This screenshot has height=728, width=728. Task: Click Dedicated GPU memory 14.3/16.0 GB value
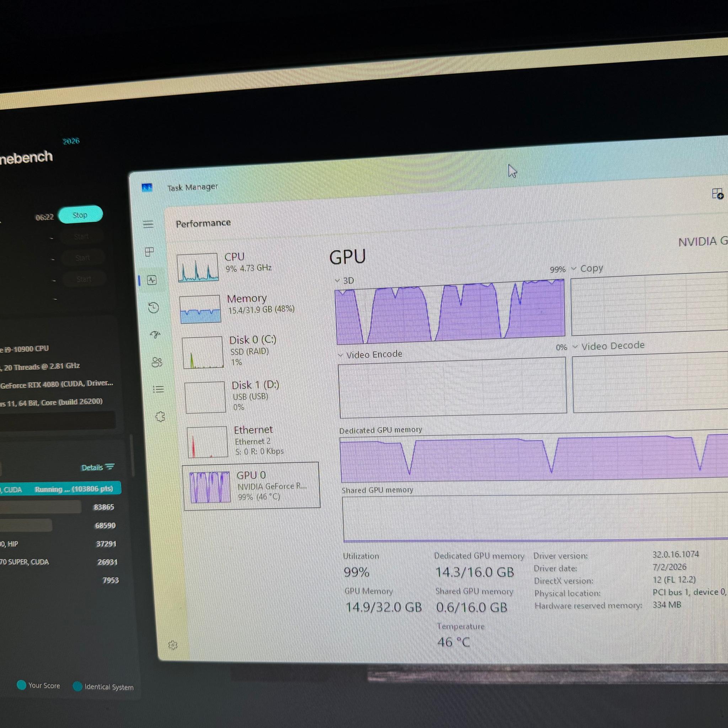(475, 572)
